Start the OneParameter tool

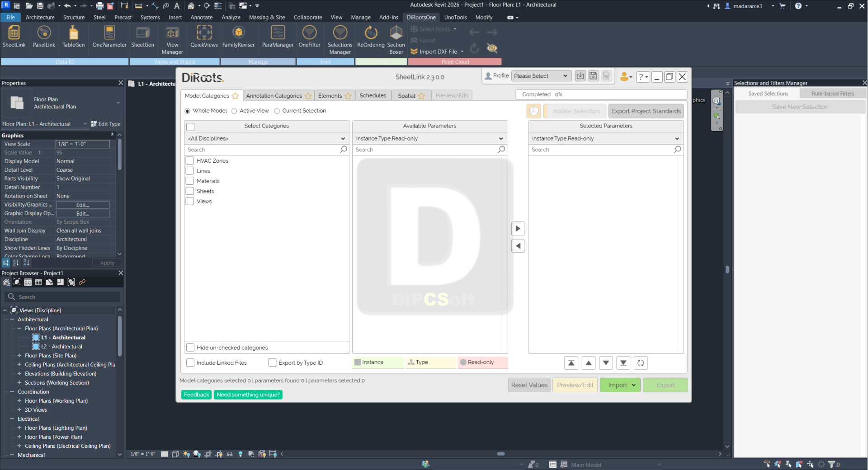(109, 36)
